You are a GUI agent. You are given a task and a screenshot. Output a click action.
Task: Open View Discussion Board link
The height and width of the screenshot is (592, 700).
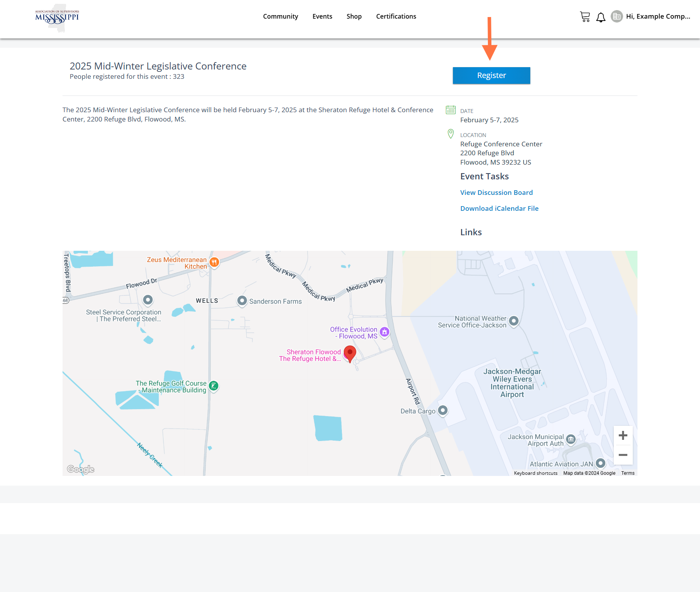pyautogui.click(x=496, y=193)
